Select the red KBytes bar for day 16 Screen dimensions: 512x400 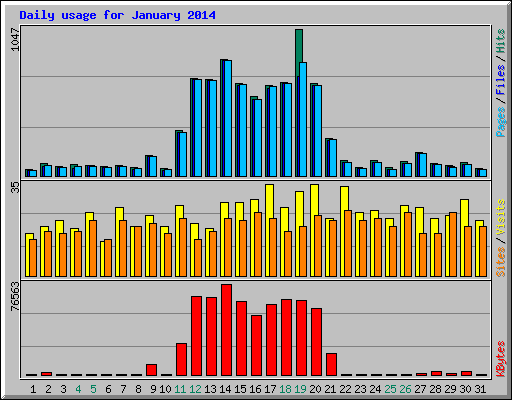pyautogui.click(x=257, y=346)
